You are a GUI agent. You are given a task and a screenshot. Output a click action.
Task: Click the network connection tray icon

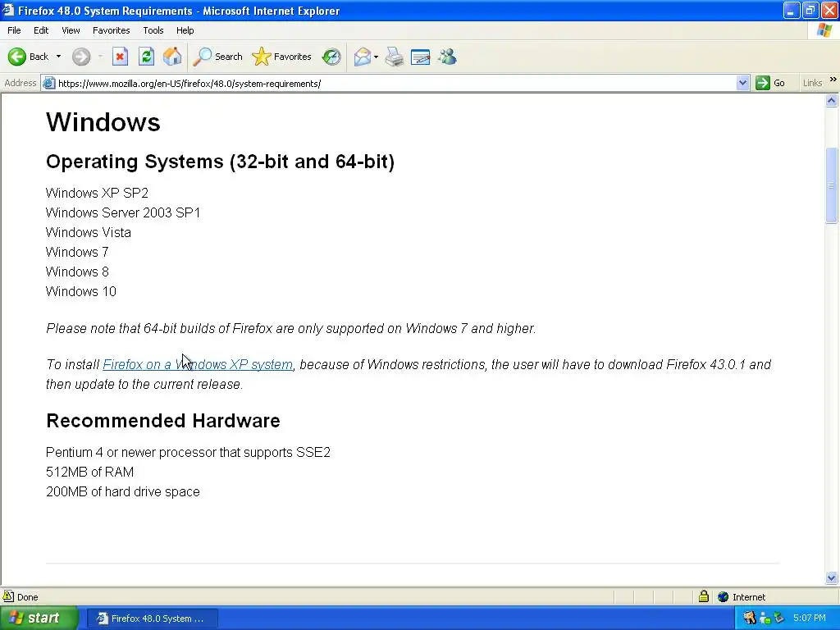click(765, 619)
